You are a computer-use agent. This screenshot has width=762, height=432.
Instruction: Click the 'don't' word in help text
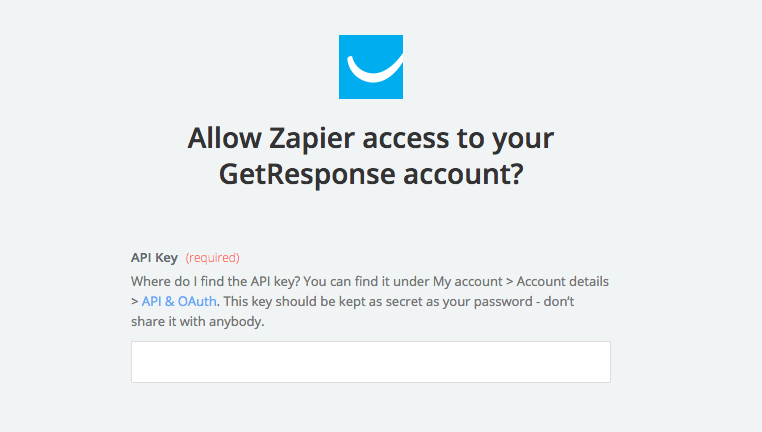coord(559,301)
